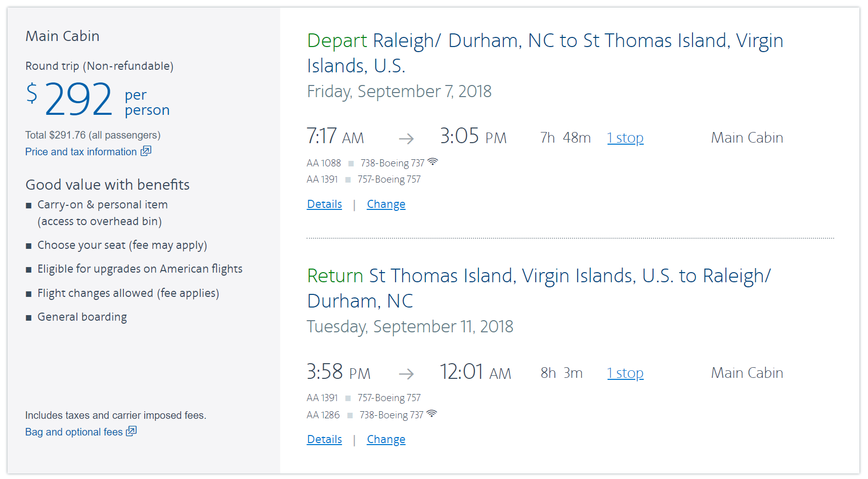Screen dimensions: 868x479
Task: Click the $292 per person price
Action: click(x=79, y=100)
